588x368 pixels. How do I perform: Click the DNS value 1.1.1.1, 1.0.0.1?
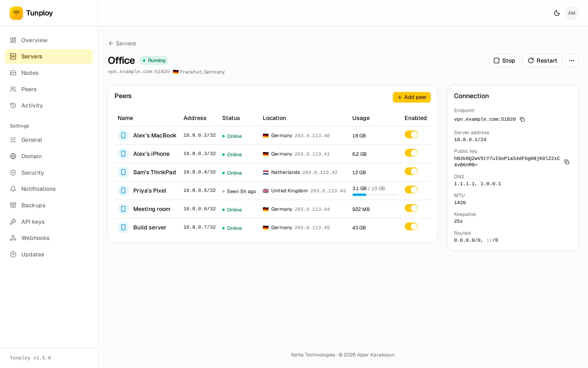point(477,184)
